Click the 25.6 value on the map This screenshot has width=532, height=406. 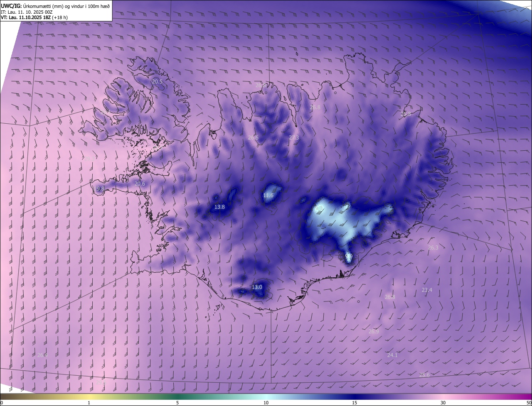[x=424, y=375]
